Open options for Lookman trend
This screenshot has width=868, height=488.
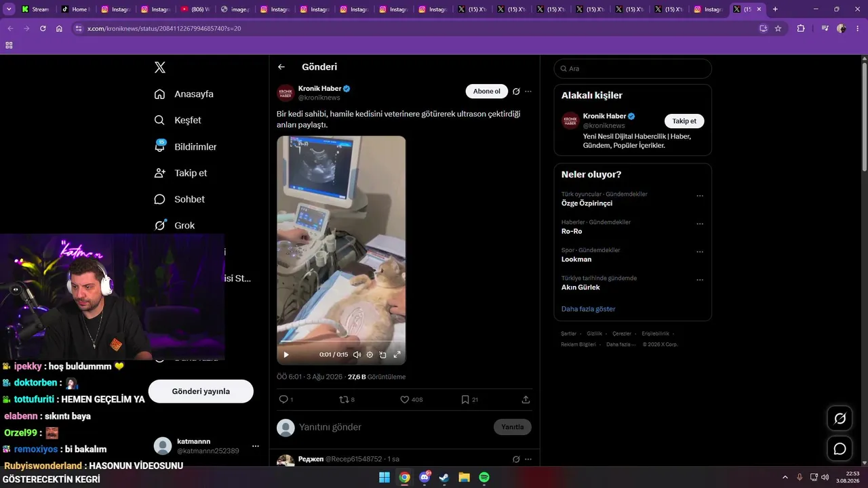pos(700,252)
